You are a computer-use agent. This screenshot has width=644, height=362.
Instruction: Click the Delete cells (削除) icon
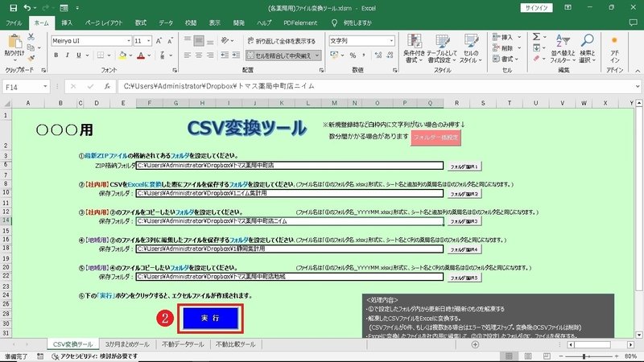tap(497, 48)
